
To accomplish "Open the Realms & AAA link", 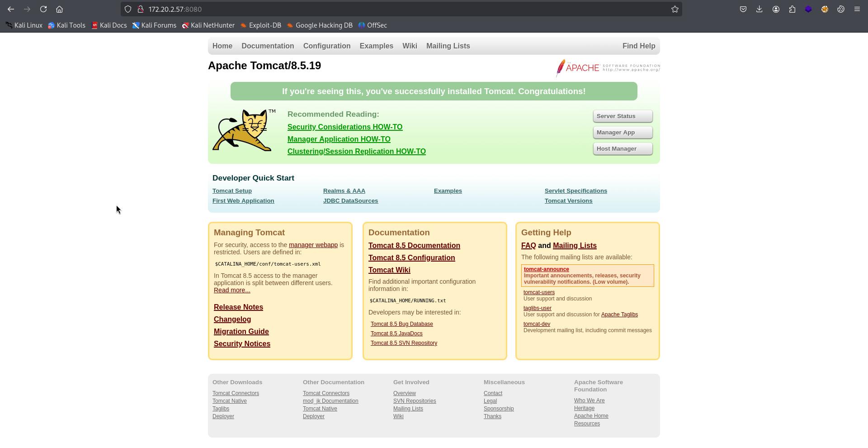I will point(344,191).
